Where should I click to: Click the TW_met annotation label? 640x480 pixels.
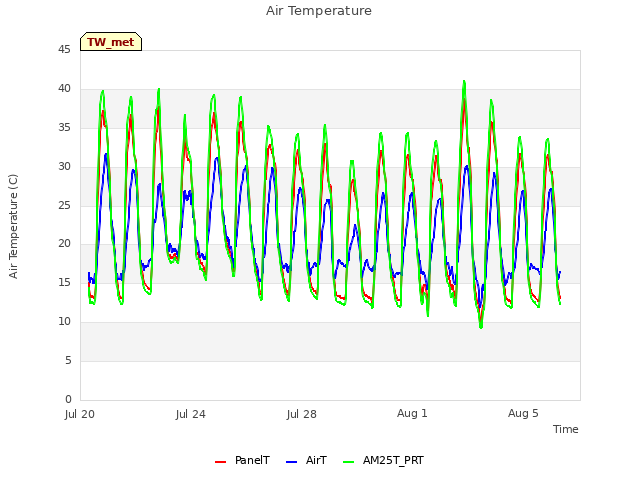tap(111, 42)
